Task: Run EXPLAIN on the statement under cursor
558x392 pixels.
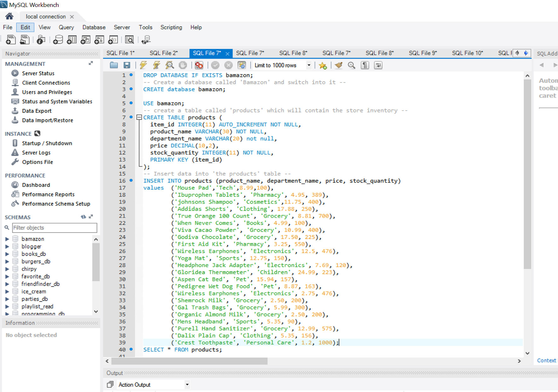Action: (x=170, y=65)
